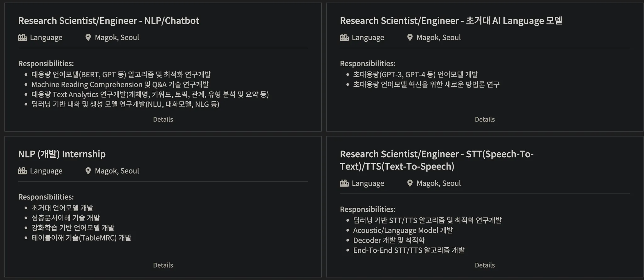The width and height of the screenshot is (644, 280).
Task: Click NLP (개발) Internship title
Action: click(x=62, y=154)
